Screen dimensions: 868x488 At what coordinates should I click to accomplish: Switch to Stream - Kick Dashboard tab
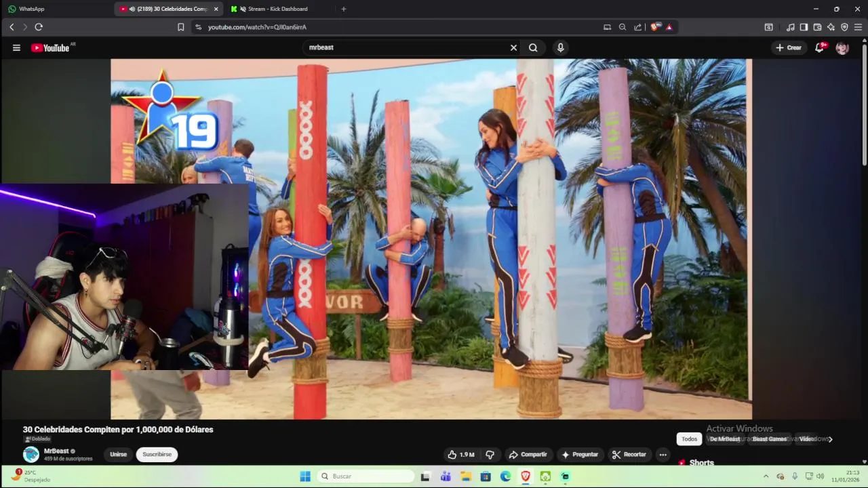point(278,9)
